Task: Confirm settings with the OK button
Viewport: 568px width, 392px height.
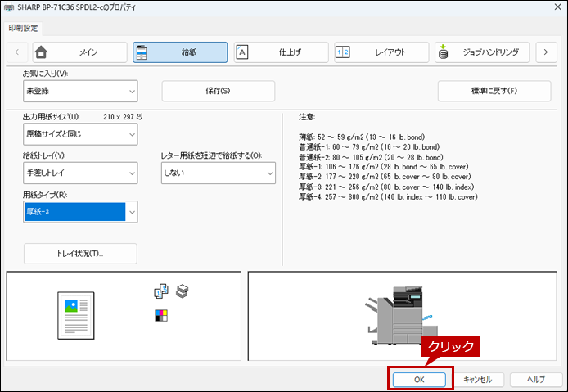Action: pyautogui.click(x=418, y=380)
